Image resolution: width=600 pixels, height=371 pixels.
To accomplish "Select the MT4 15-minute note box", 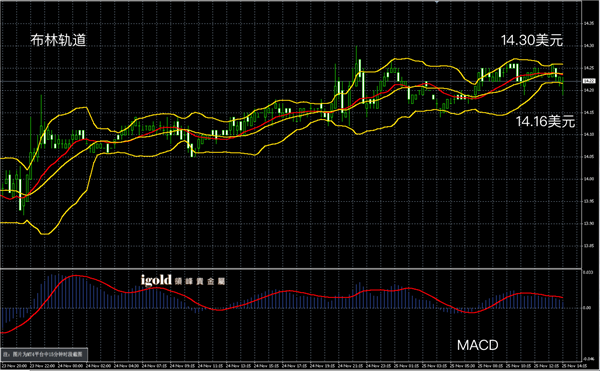I will point(44,354).
